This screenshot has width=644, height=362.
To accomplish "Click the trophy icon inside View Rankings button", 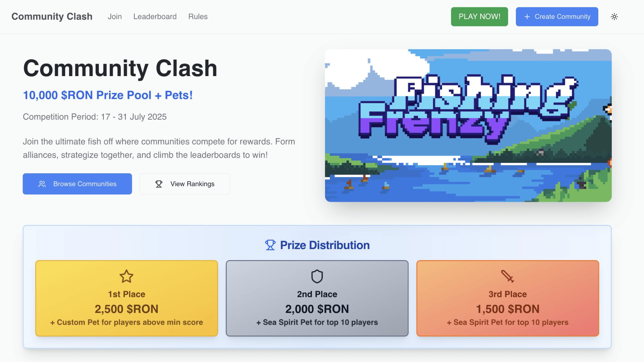I will point(159,184).
